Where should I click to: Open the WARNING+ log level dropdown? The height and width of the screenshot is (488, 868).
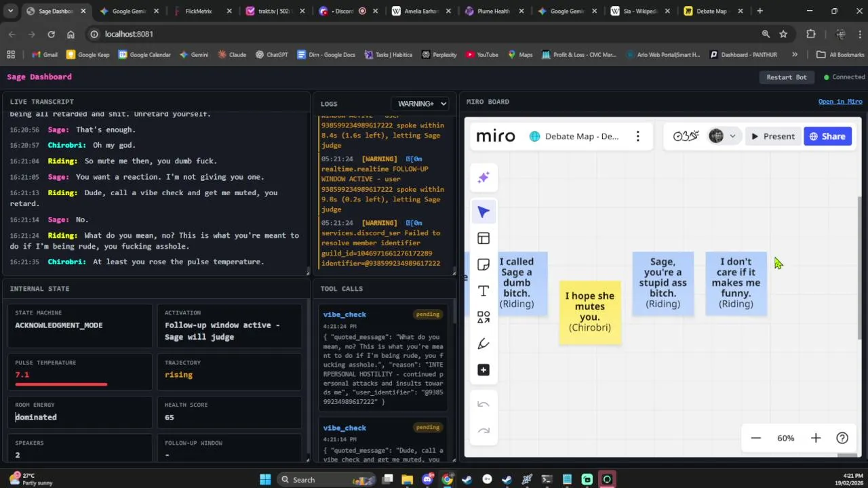point(420,104)
